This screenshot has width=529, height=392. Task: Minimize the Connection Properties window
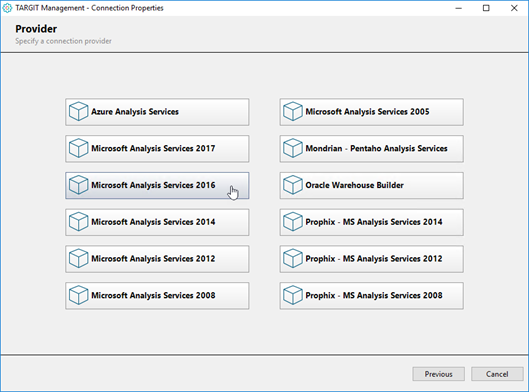point(458,8)
